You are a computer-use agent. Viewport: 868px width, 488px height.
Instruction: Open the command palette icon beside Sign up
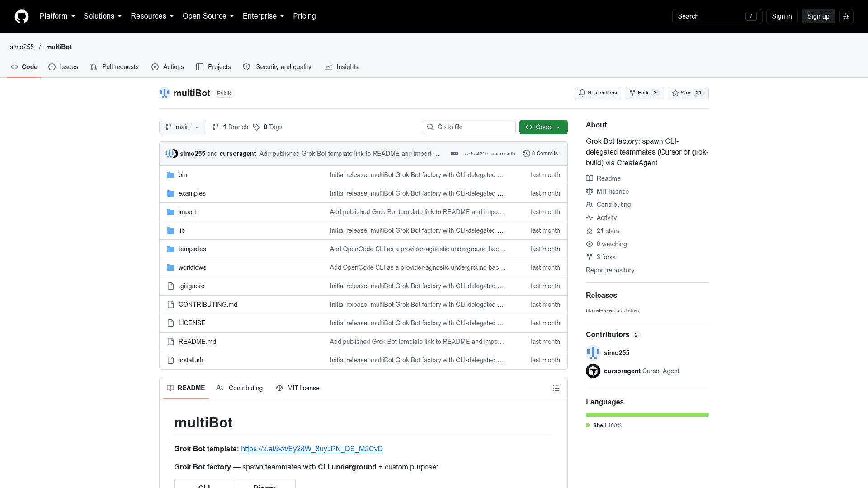click(846, 16)
